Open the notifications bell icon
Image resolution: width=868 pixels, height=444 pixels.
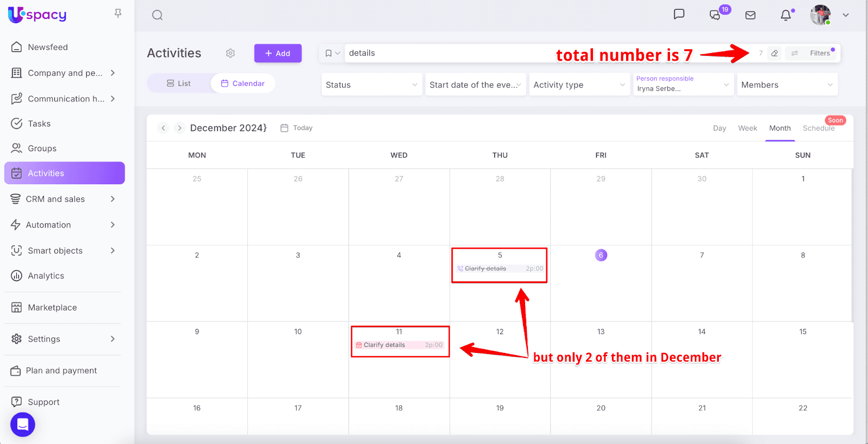pos(786,15)
